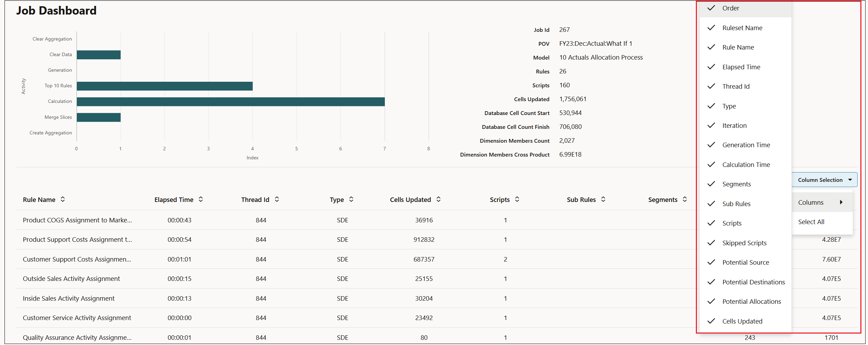Screen dimensions: 868x345
Task: Click the sort icon beside Type header
Action: pos(351,199)
